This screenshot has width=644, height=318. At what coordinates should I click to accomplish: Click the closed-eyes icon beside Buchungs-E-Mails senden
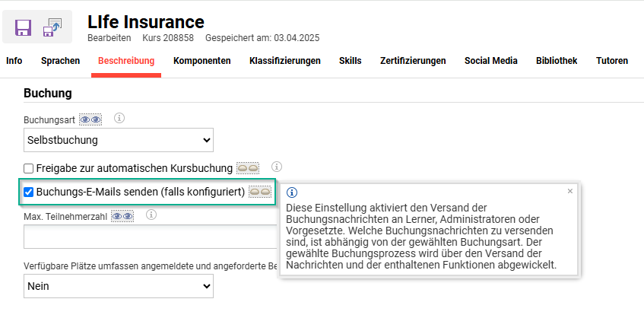(260, 192)
